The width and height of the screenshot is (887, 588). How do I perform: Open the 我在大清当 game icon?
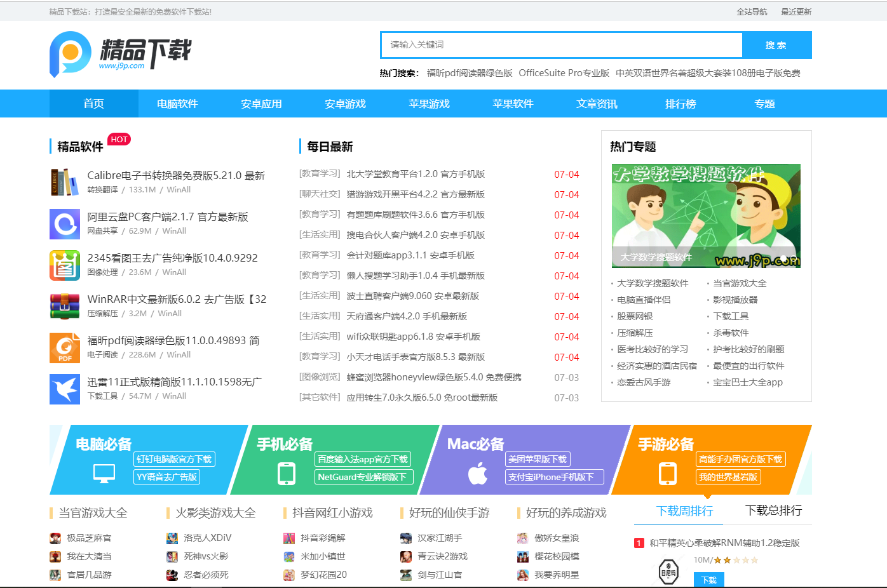click(55, 557)
